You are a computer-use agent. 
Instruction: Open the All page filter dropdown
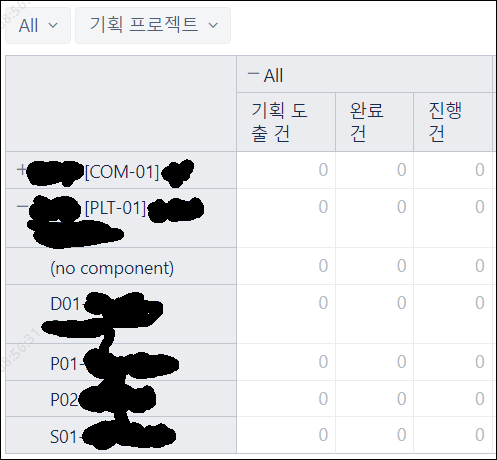coord(38,26)
